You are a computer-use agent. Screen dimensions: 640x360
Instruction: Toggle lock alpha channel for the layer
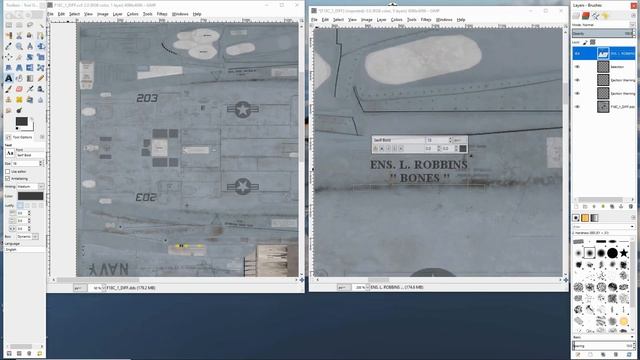tap(593, 42)
